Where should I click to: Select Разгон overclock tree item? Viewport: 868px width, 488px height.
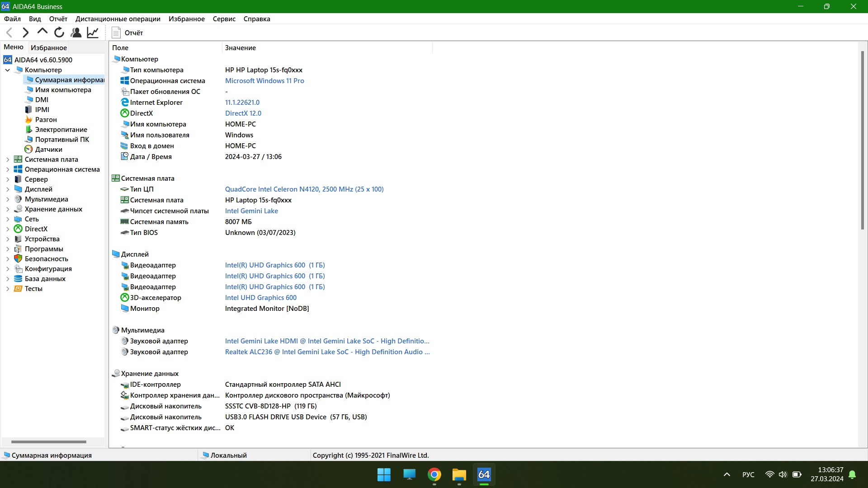tap(46, 120)
